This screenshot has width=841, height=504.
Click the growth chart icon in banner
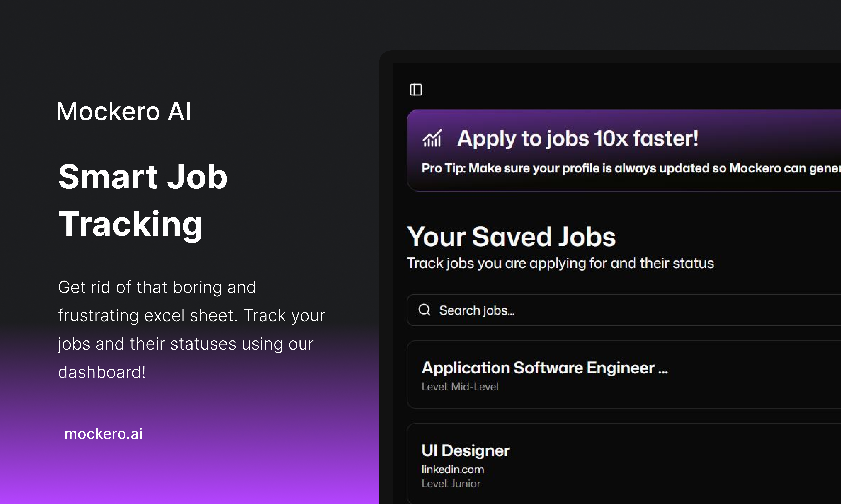coord(432,139)
